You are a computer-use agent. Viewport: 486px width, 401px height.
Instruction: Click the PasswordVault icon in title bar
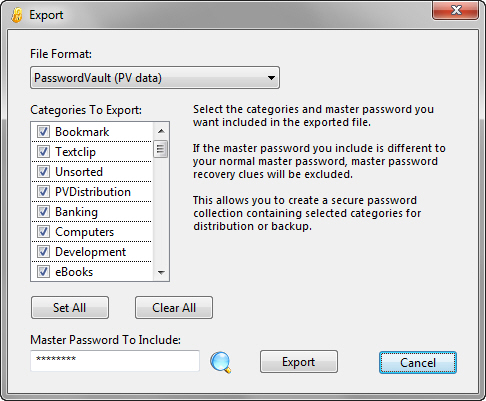[17, 15]
